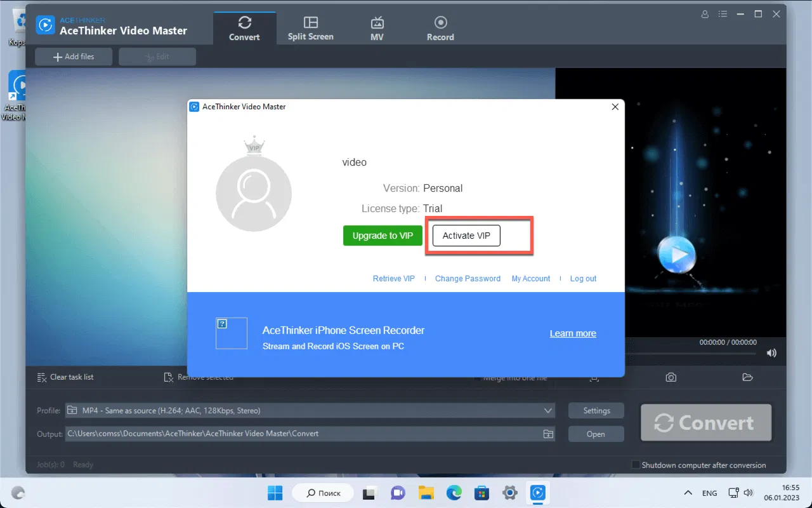This screenshot has width=812, height=508.
Task: Open network and volume quick settings in tray
Action: click(x=740, y=493)
